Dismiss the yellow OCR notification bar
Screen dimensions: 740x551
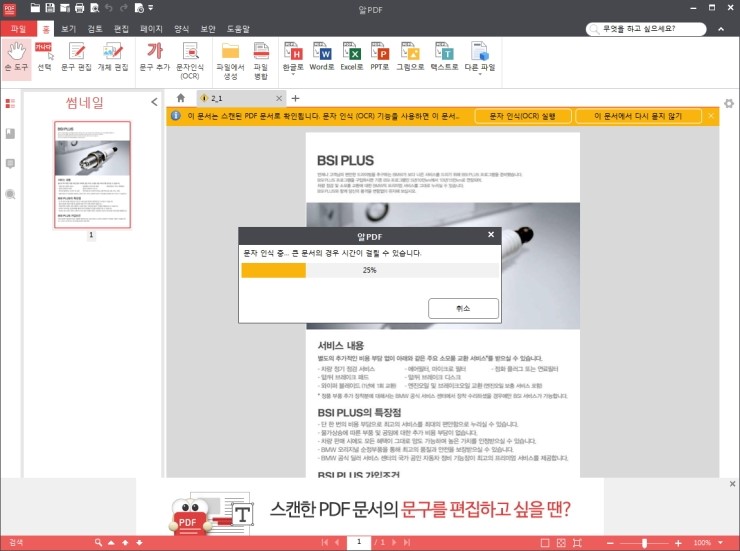711,116
